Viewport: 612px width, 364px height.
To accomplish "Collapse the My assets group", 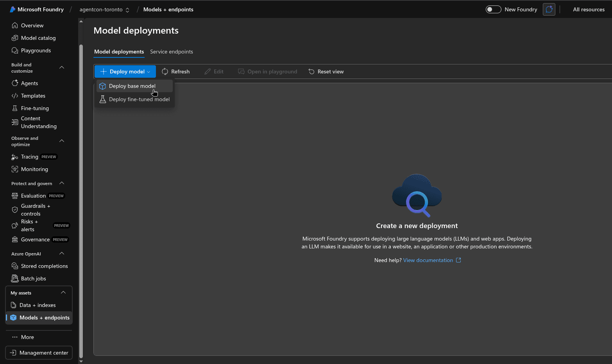I will coord(63,292).
